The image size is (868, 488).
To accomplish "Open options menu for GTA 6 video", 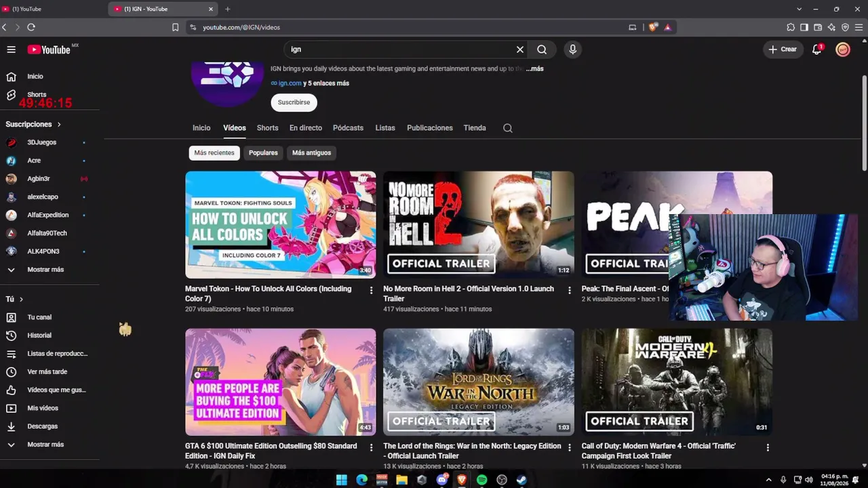I will pyautogui.click(x=371, y=447).
